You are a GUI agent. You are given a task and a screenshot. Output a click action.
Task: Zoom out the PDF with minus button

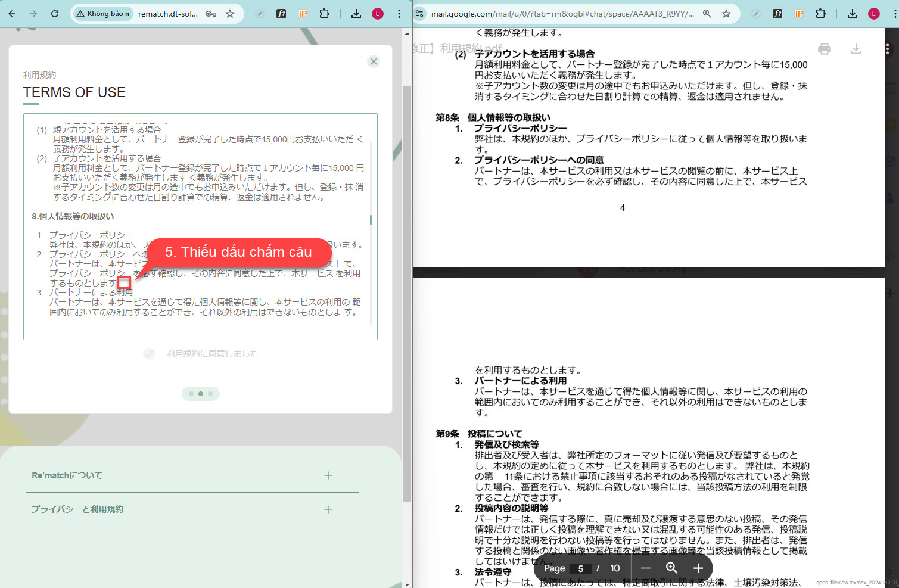pos(646,568)
